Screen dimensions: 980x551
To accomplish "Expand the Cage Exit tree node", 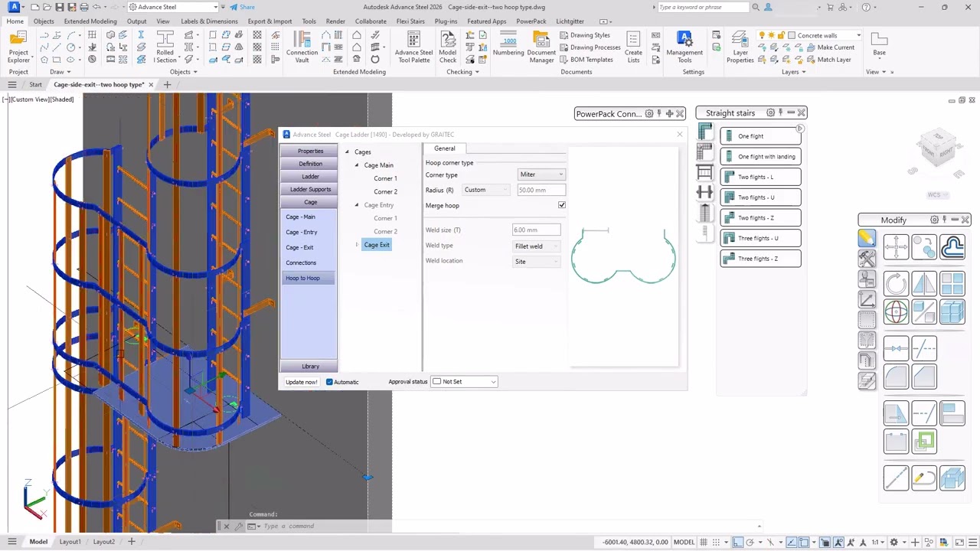I will pos(356,245).
